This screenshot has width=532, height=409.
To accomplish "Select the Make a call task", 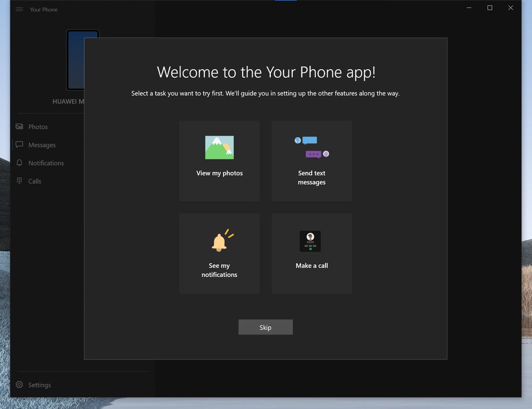I will [312, 253].
